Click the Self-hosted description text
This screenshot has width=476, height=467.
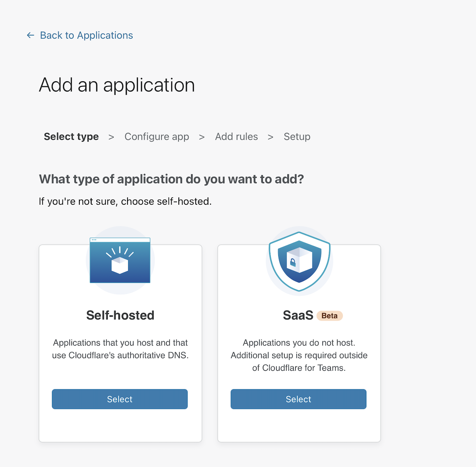(x=120, y=349)
